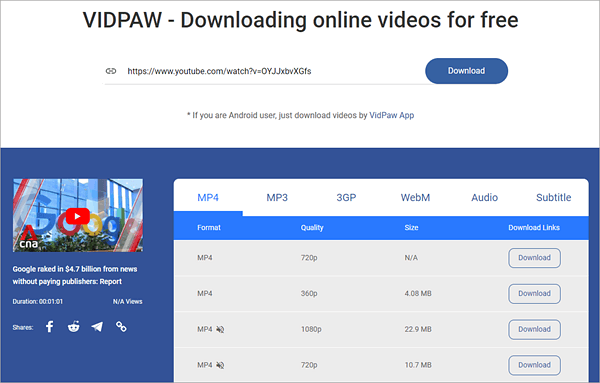Share video on Facebook
Screen dimensions: 600x383
point(50,327)
